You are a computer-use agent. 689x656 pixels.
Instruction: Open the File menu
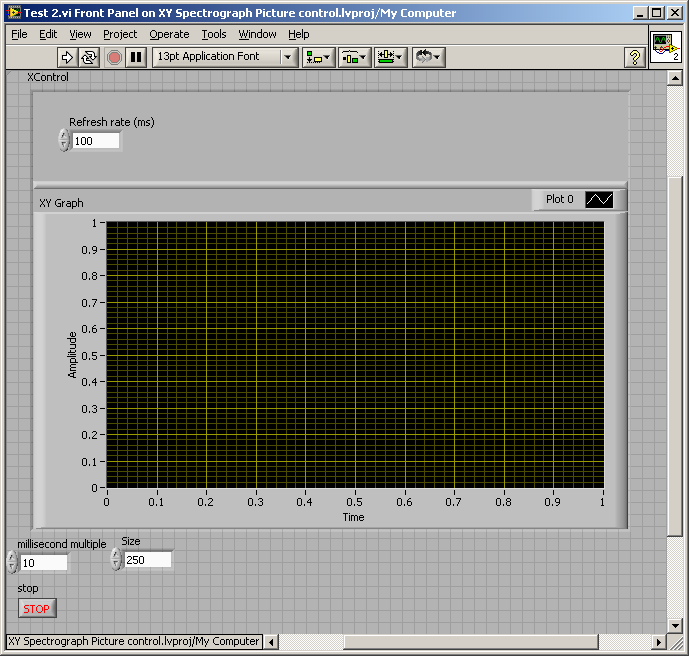pyautogui.click(x=19, y=34)
